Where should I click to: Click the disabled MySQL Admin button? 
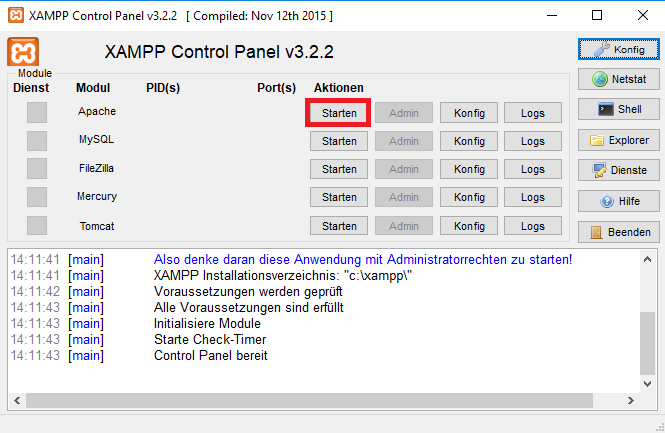coord(404,141)
